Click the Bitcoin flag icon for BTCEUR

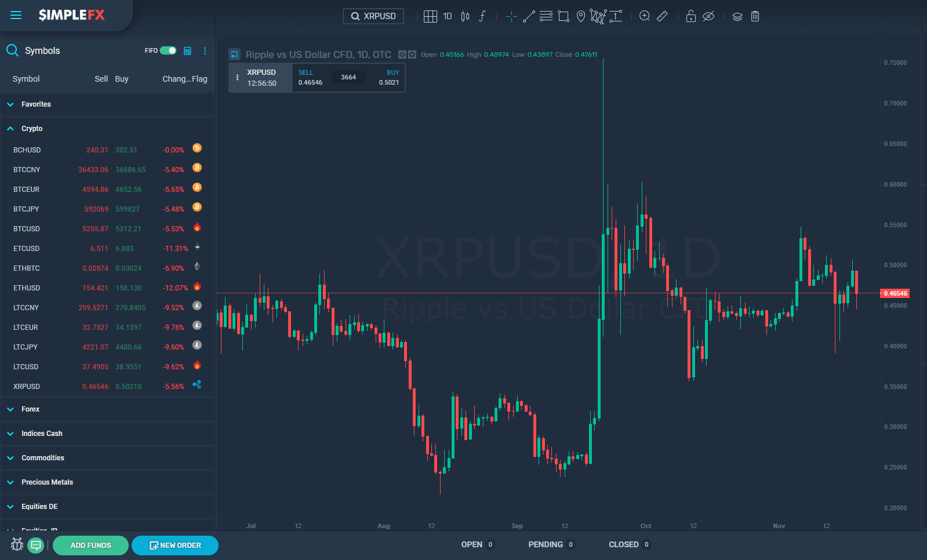[x=197, y=187]
